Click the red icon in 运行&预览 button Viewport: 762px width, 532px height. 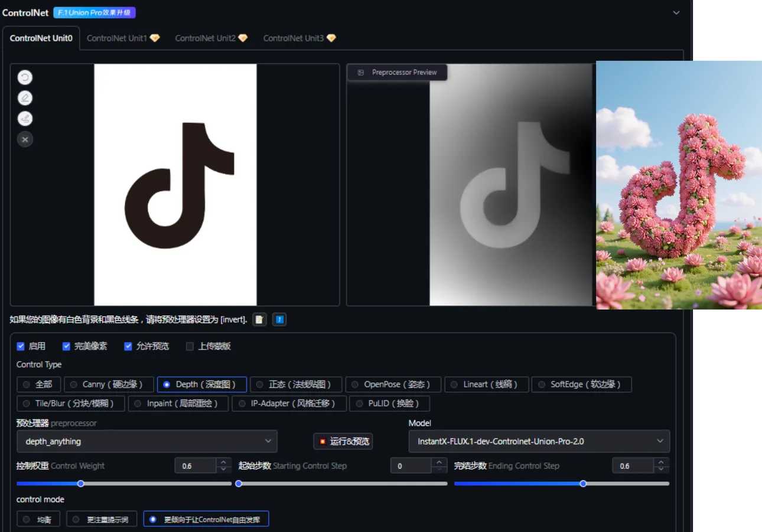click(x=323, y=441)
